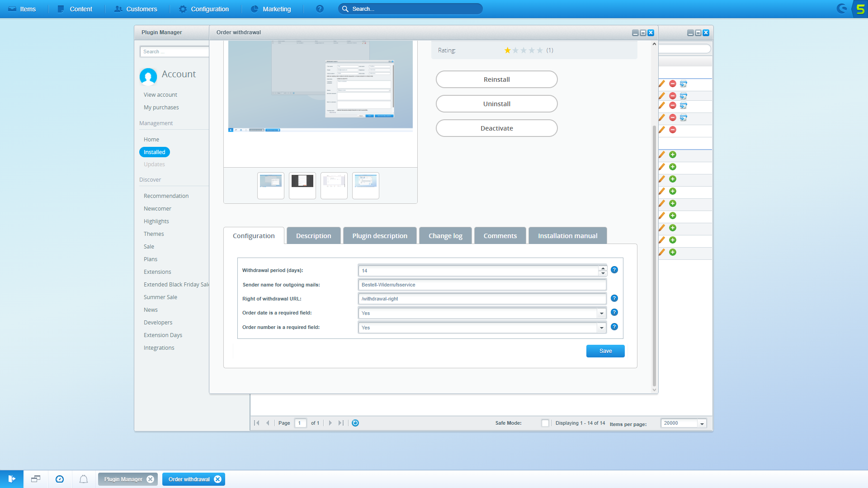
Task: Select the first screenshot thumbnail
Action: click(x=271, y=186)
